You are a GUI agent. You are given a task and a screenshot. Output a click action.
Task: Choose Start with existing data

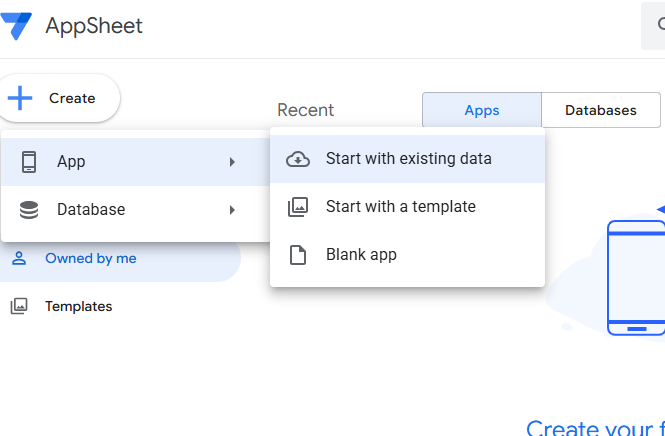click(407, 159)
